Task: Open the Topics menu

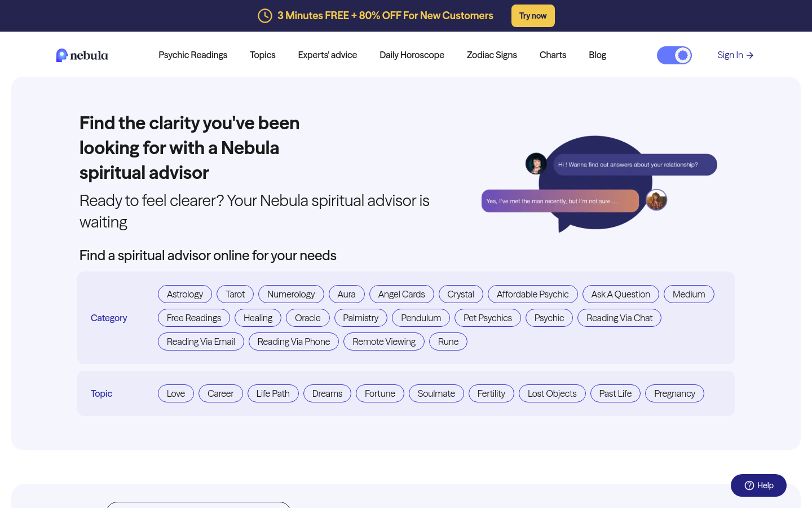Action: tap(263, 55)
